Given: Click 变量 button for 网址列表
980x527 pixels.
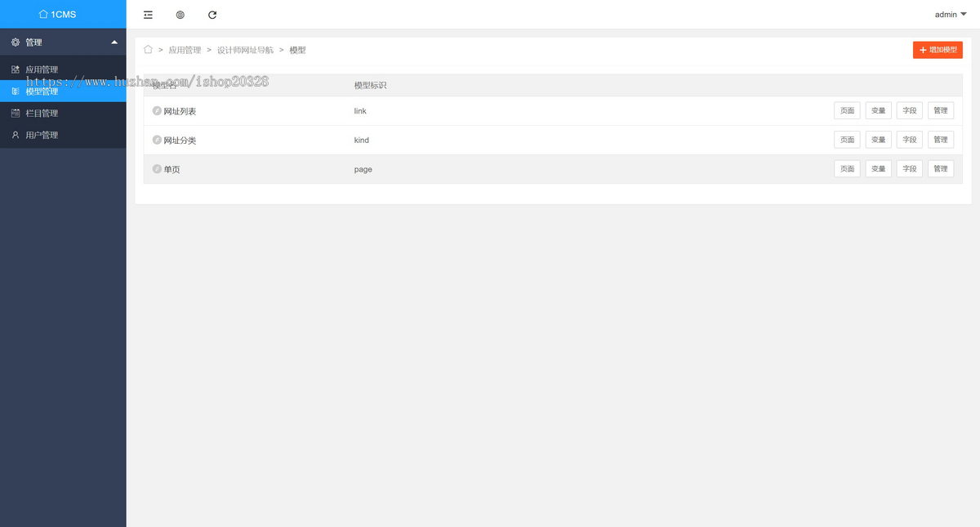Looking at the screenshot, I should [878, 110].
